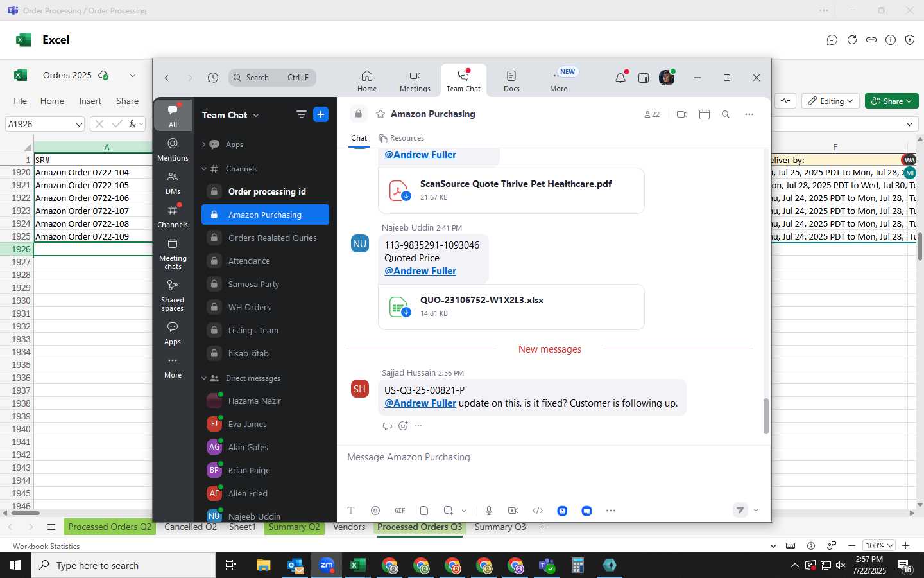Open the Samosa Party channel
The width and height of the screenshot is (924, 578).
click(265, 284)
